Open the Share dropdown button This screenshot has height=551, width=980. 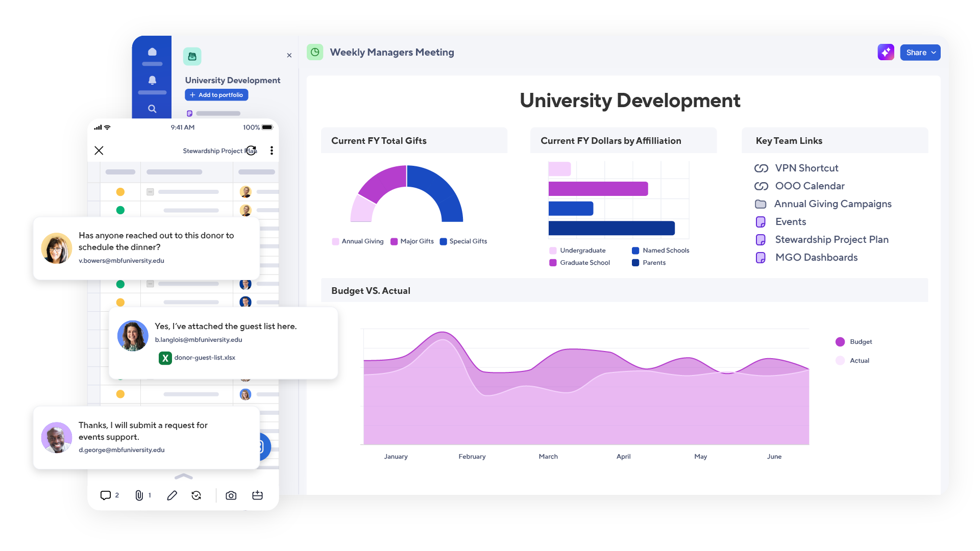point(920,53)
